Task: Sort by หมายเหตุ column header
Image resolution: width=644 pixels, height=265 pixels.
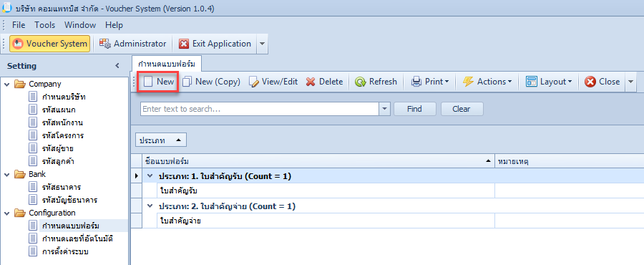Action: pos(570,161)
